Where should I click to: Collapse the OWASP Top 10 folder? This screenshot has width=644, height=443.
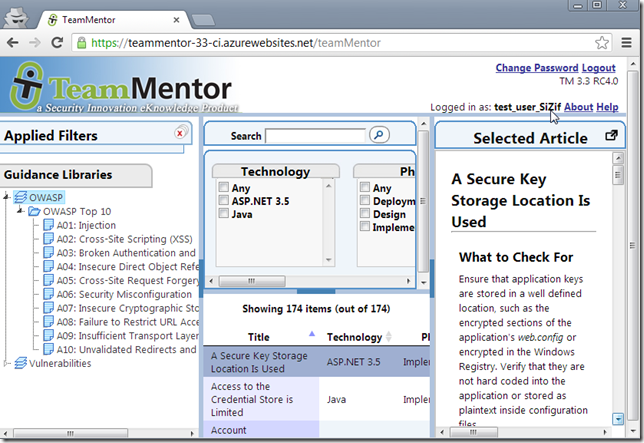[20, 211]
